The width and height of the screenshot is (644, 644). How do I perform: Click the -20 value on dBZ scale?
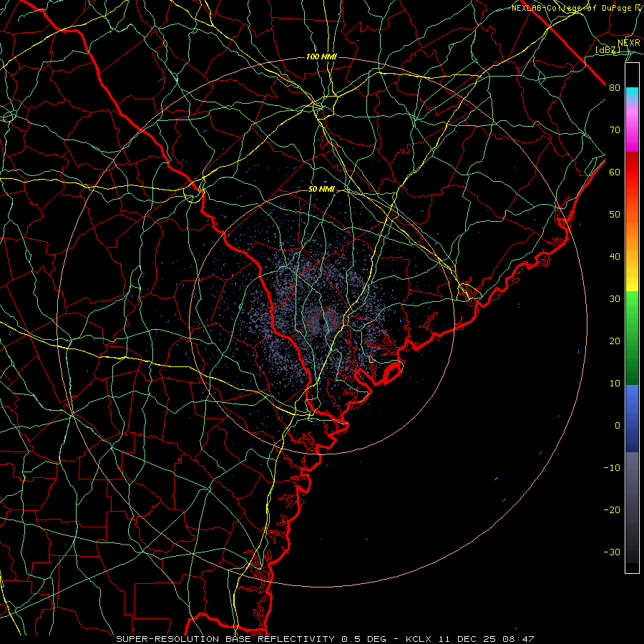coord(612,510)
